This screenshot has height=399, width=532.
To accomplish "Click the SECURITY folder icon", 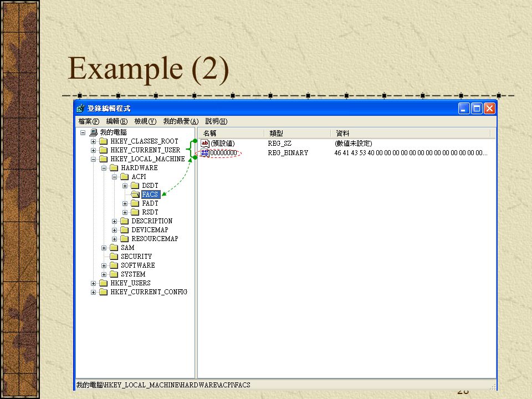I will (x=114, y=256).
